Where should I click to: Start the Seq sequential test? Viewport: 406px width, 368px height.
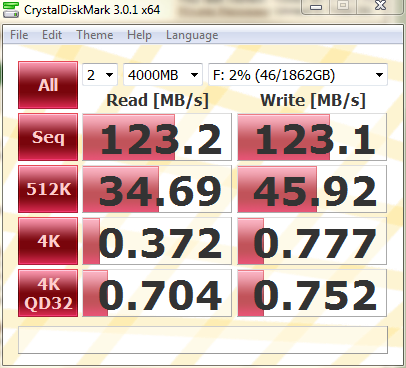48,137
